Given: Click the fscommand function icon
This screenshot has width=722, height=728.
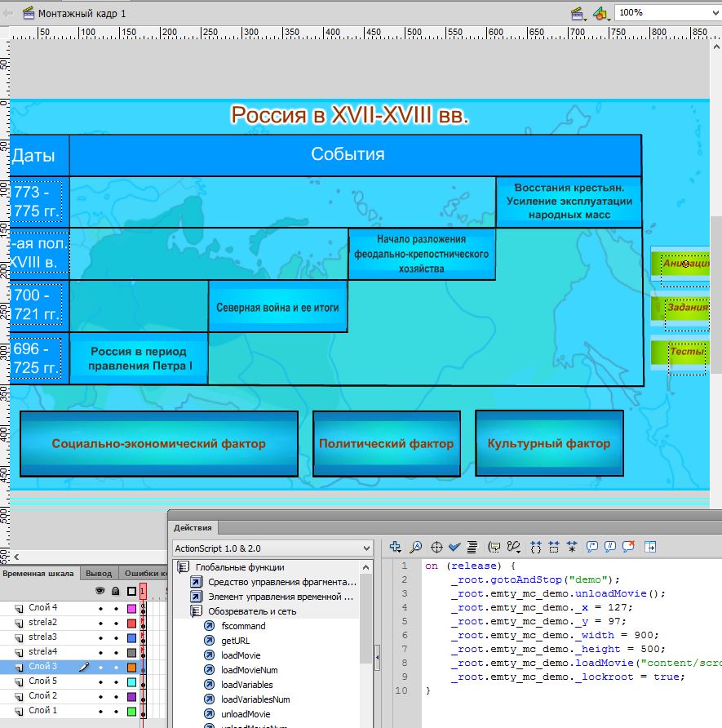Looking at the screenshot, I should tap(210, 626).
